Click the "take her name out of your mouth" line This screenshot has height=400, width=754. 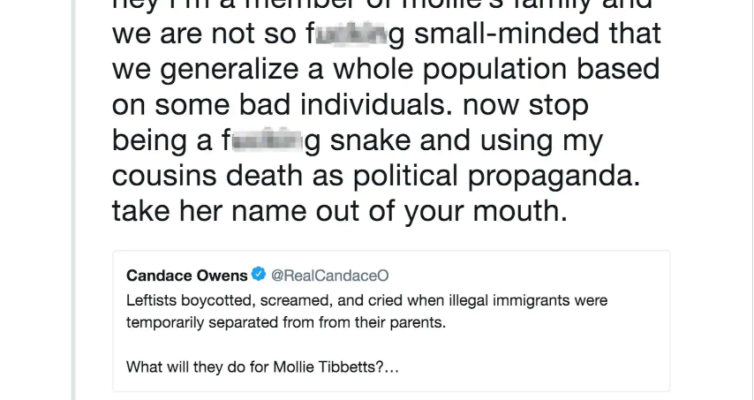coord(339,211)
